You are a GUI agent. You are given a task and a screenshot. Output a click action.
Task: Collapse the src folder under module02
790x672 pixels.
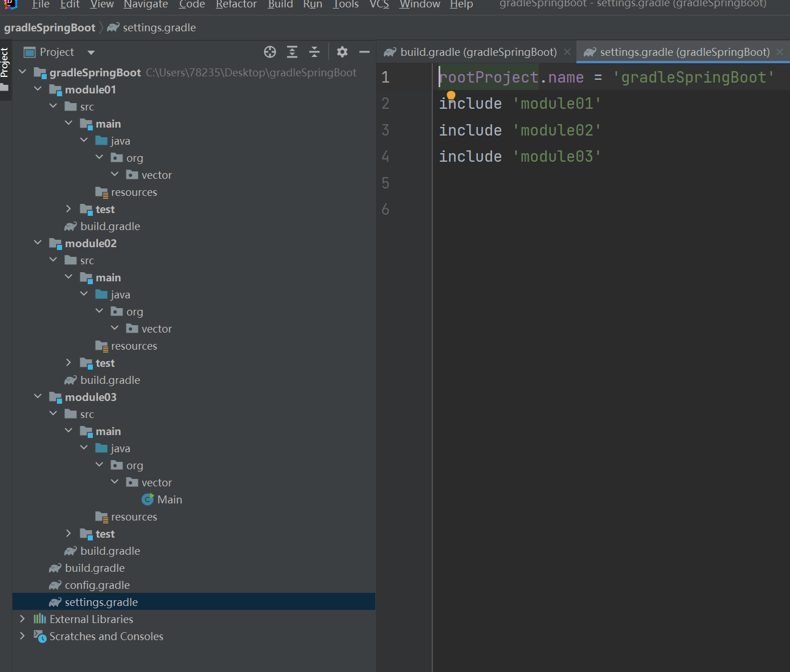coord(54,260)
